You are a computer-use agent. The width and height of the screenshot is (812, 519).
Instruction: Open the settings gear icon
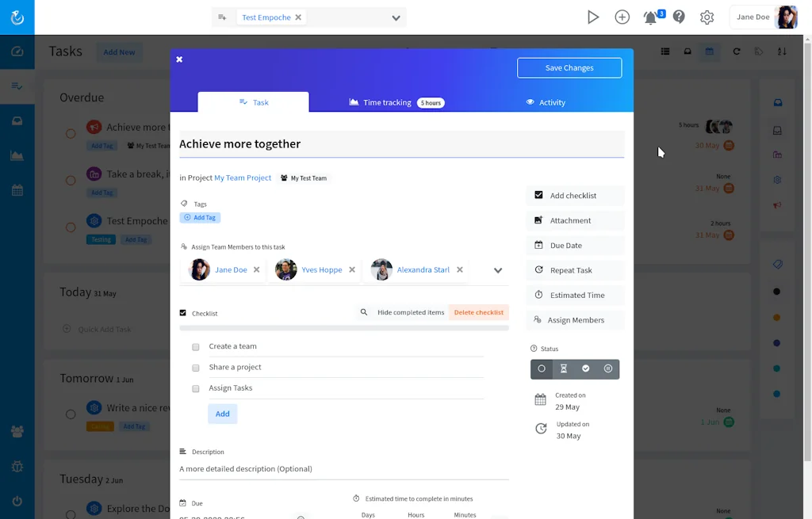tap(707, 17)
